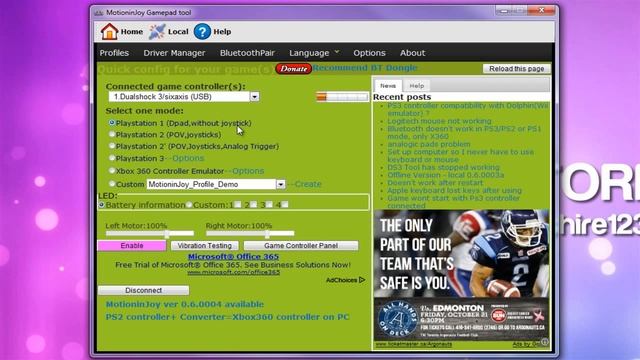Open post 'DS3 Tool has stopped working'
Viewport: 640px width, 360px height.
(x=443, y=167)
